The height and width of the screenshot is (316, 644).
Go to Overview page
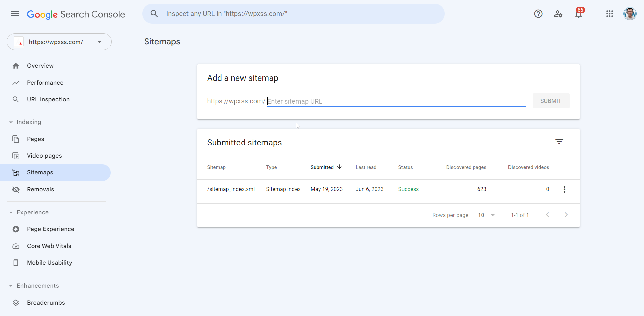tap(40, 66)
